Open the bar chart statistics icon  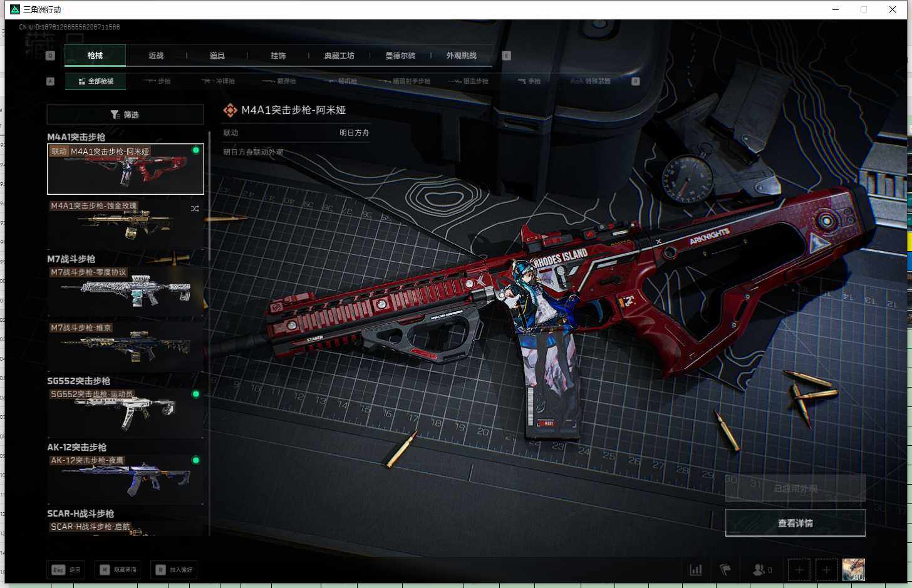coord(696,570)
